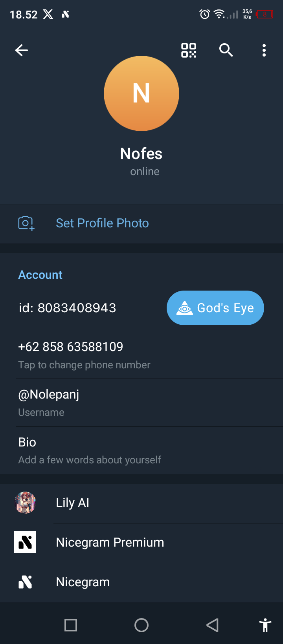Open the QR code icon

pyautogui.click(x=189, y=50)
